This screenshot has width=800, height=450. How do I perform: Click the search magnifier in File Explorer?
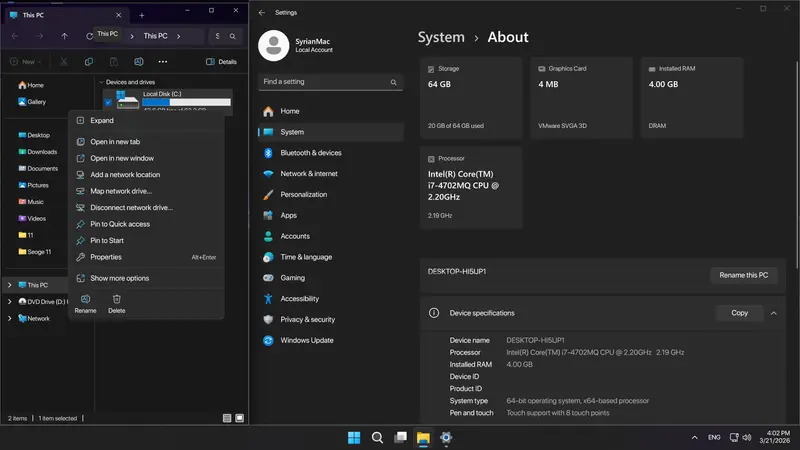click(233, 36)
